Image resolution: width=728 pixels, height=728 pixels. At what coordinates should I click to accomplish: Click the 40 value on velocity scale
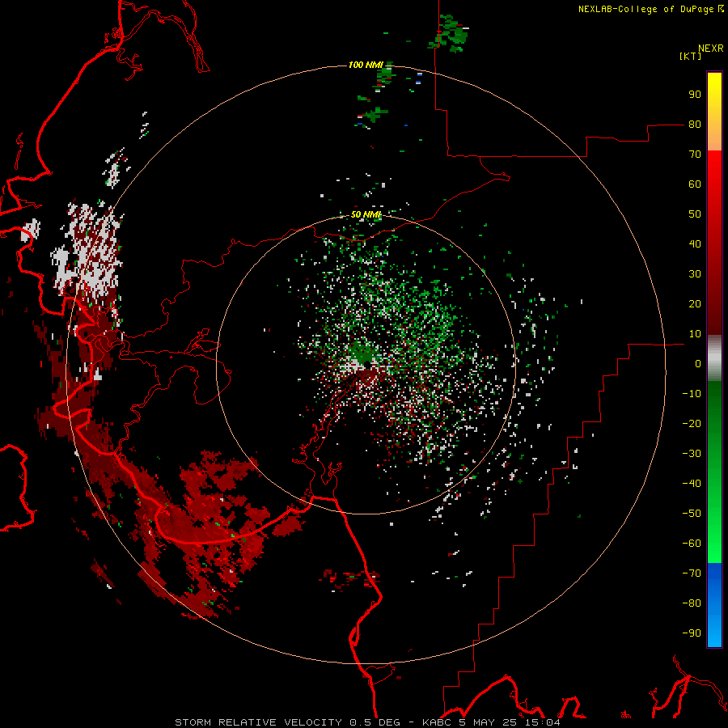coord(695,243)
